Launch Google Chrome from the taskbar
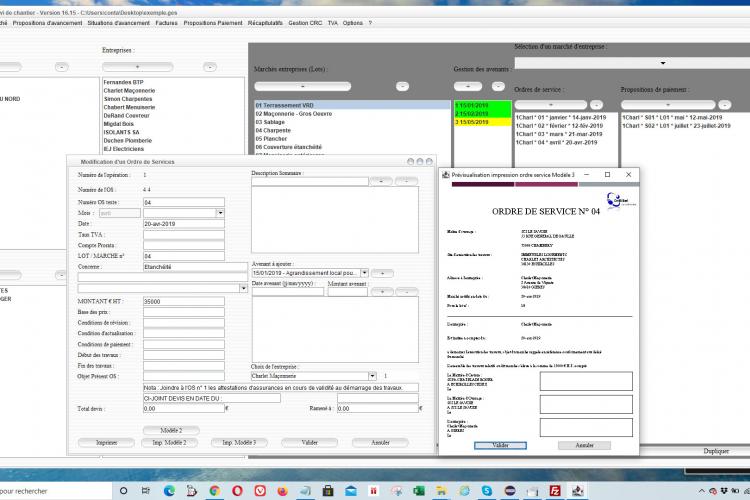The height and width of the screenshot is (500, 750). pyautogui.click(x=215, y=490)
